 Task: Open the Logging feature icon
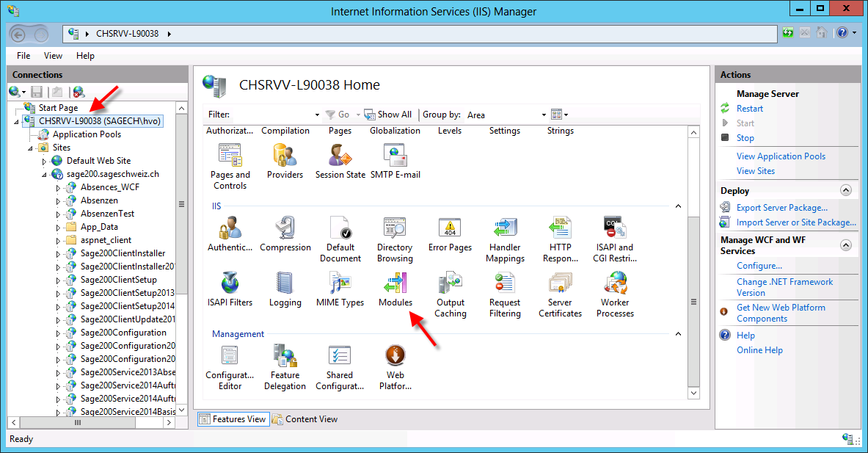285,289
